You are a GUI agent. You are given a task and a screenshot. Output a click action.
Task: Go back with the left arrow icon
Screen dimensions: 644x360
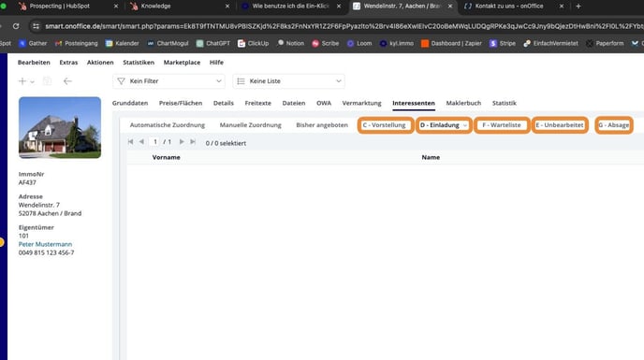(67, 81)
